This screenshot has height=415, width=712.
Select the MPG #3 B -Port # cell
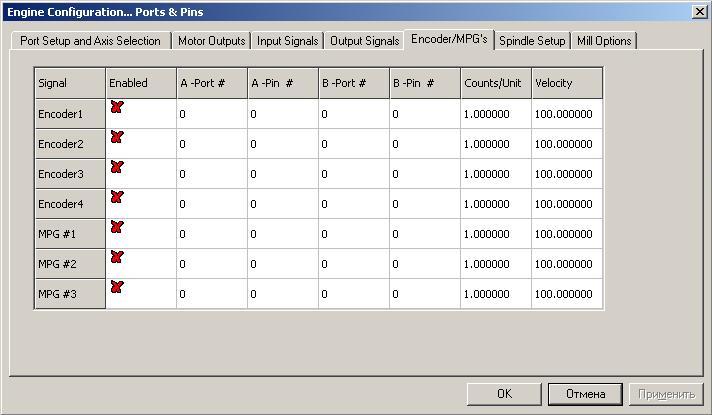pos(354,294)
